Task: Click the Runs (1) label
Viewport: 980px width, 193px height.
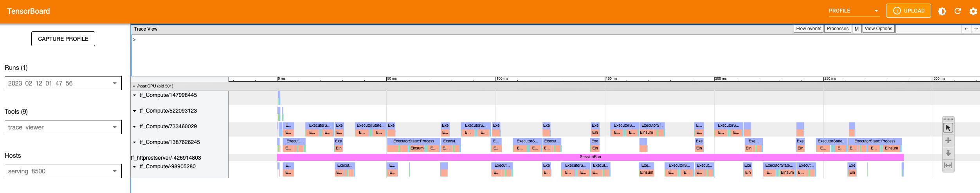Action: tap(16, 67)
